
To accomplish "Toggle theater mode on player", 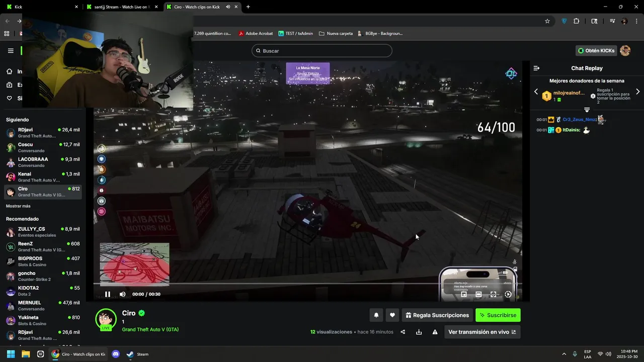I will click(478, 295).
